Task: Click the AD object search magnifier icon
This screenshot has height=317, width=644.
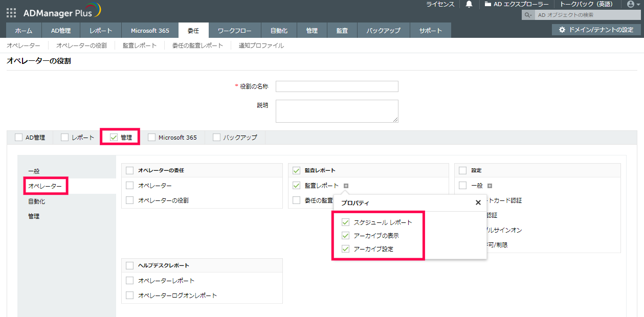Action: (x=527, y=15)
